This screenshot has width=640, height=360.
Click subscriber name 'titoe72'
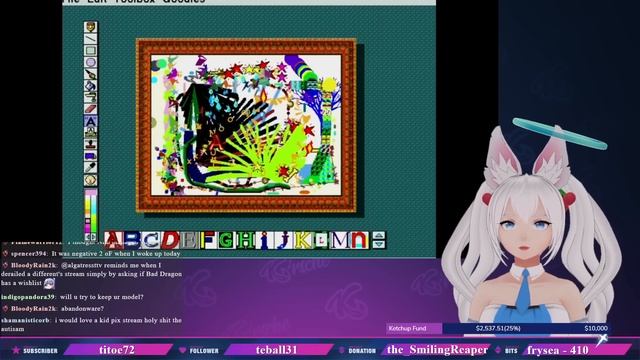point(117,350)
